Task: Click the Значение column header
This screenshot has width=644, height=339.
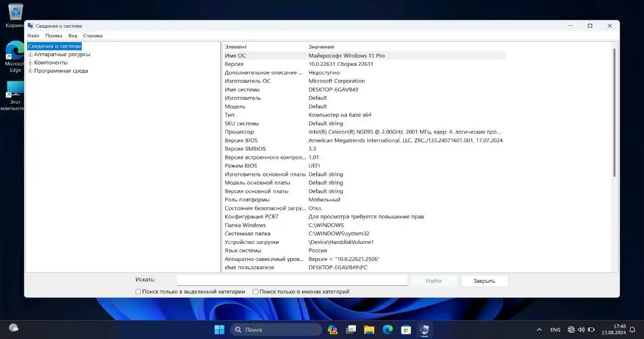Action: [x=406, y=47]
